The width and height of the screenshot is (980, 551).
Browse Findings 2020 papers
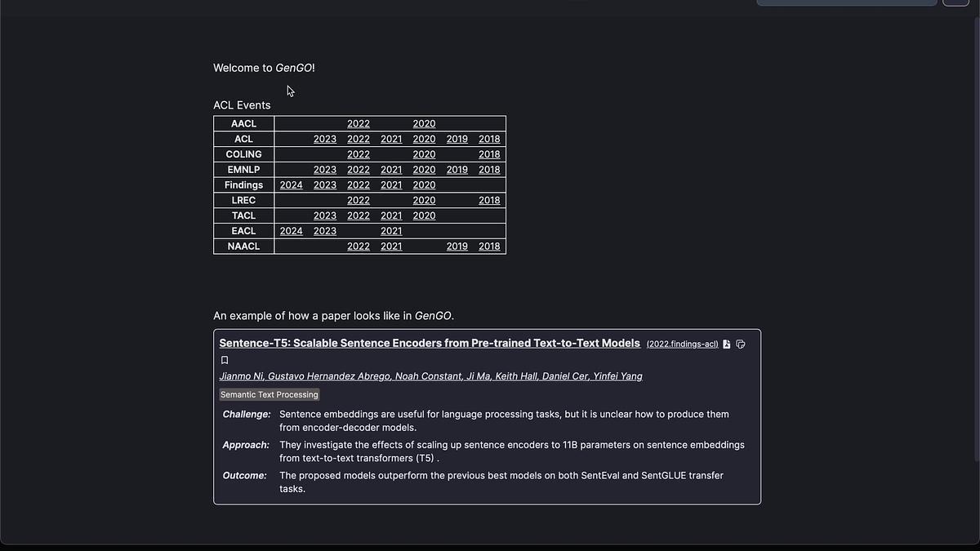[x=424, y=185]
